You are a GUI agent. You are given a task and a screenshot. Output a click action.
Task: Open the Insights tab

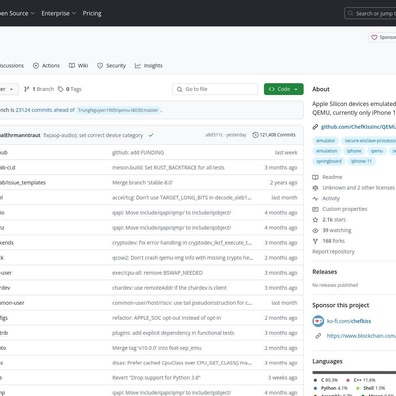(x=149, y=66)
